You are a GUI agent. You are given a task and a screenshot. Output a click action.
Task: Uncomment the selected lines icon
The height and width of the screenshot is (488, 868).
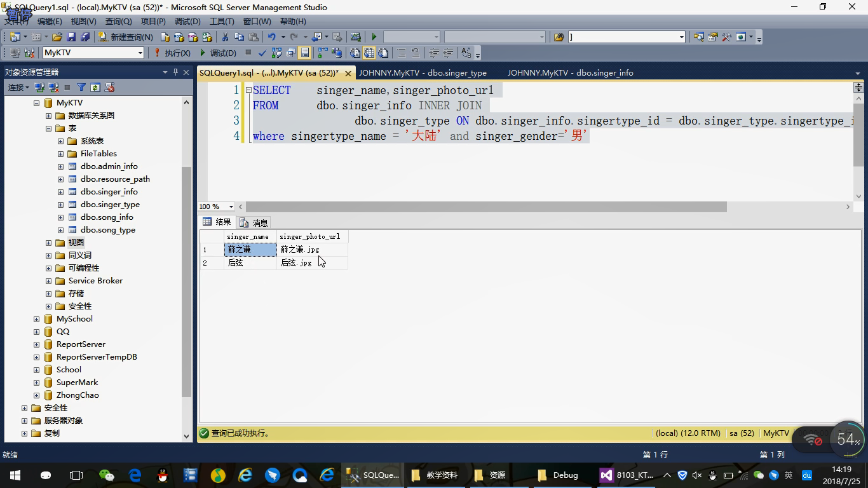pyautogui.click(x=415, y=53)
